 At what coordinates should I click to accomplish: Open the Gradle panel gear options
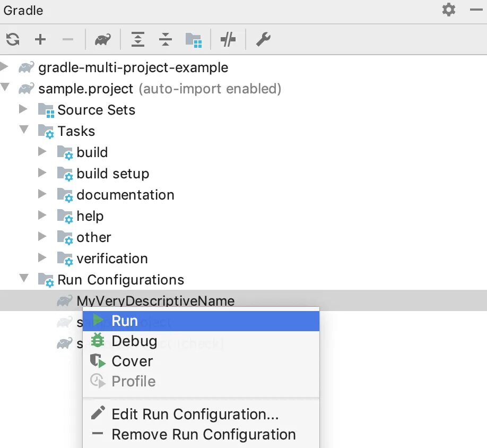(449, 10)
